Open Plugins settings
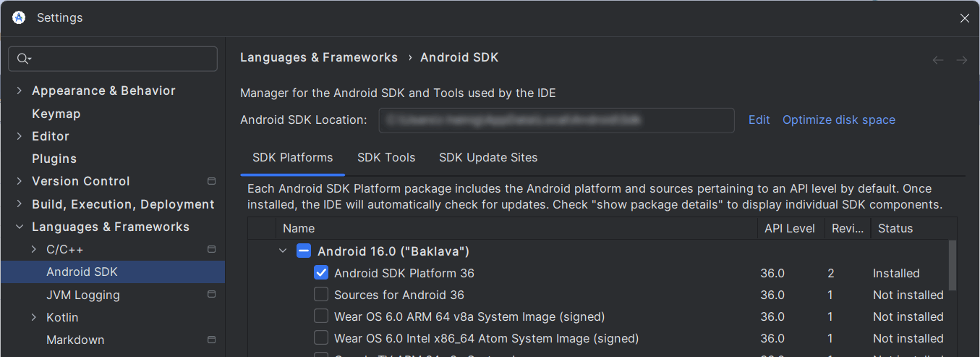Screen dimensions: 980x357 pyautogui.click(x=54, y=159)
